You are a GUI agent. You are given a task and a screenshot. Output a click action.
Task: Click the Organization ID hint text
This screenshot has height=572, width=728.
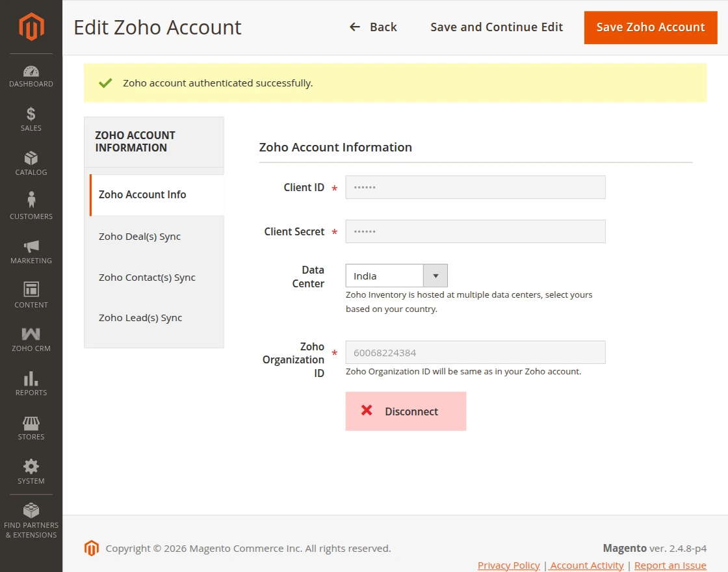click(x=463, y=371)
